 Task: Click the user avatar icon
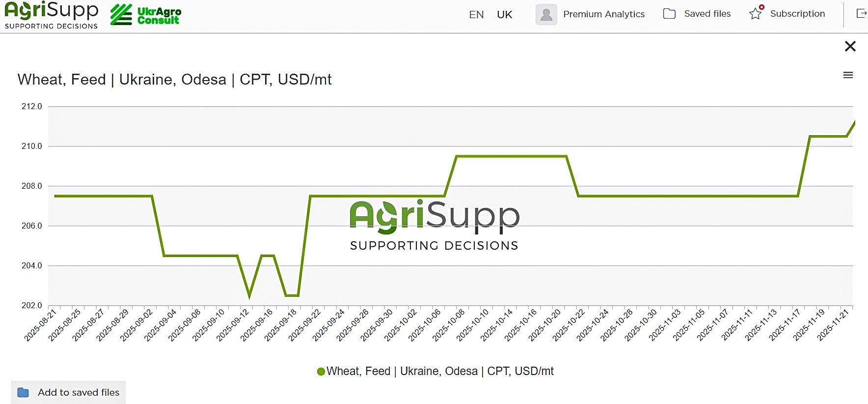pos(546,14)
